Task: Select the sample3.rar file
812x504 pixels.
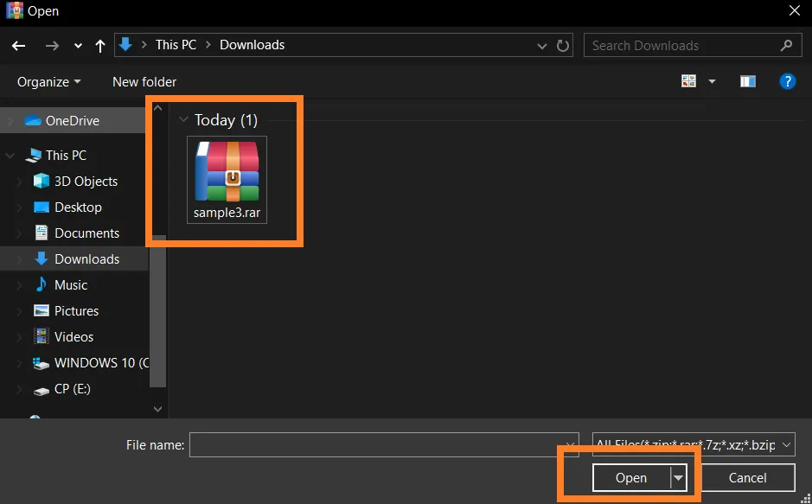Action: [x=227, y=180]
